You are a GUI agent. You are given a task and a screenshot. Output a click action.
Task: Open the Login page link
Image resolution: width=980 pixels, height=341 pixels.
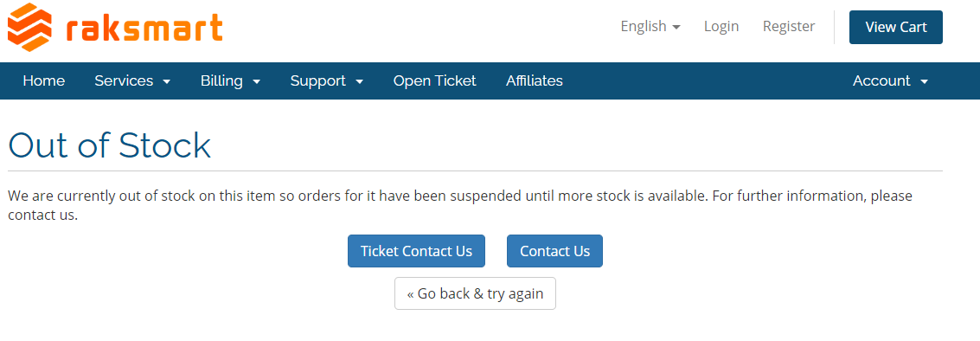721,26
